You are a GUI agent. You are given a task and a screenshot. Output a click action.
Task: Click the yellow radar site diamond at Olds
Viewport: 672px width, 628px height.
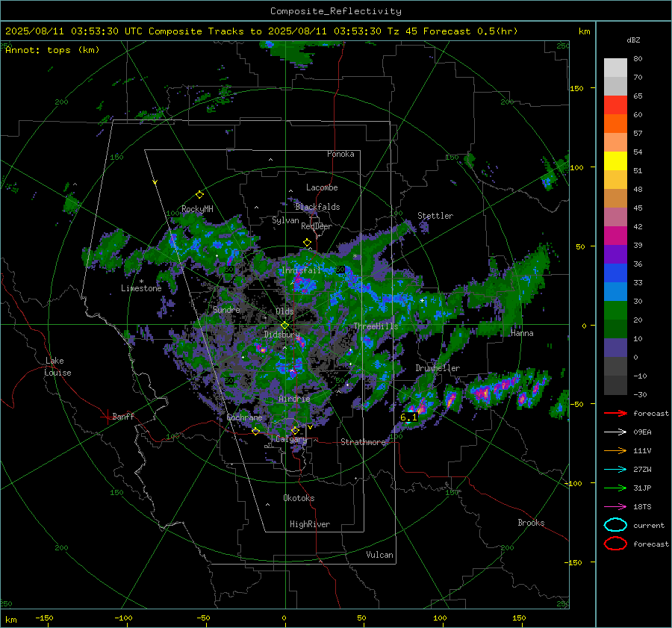(x=284, y=326)
